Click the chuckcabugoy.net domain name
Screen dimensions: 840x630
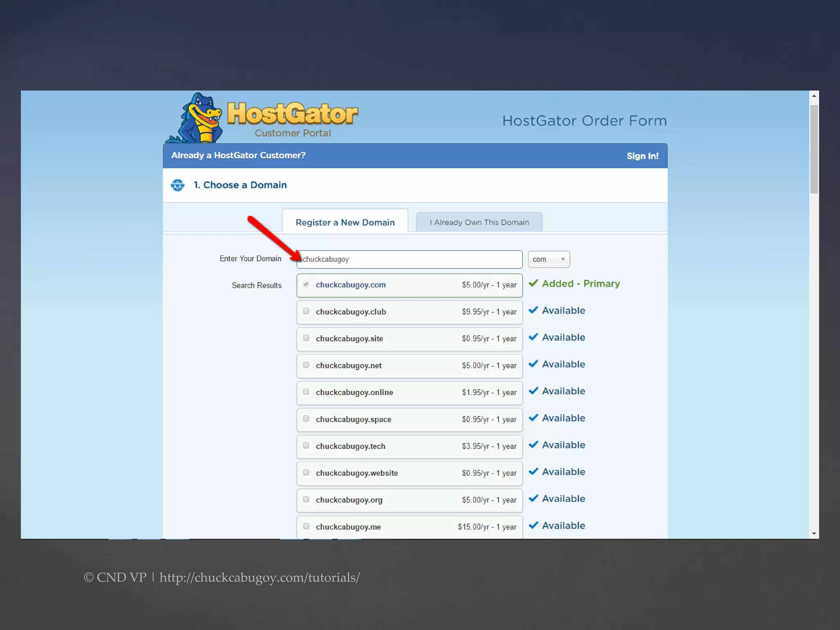[x=349, y=365]
